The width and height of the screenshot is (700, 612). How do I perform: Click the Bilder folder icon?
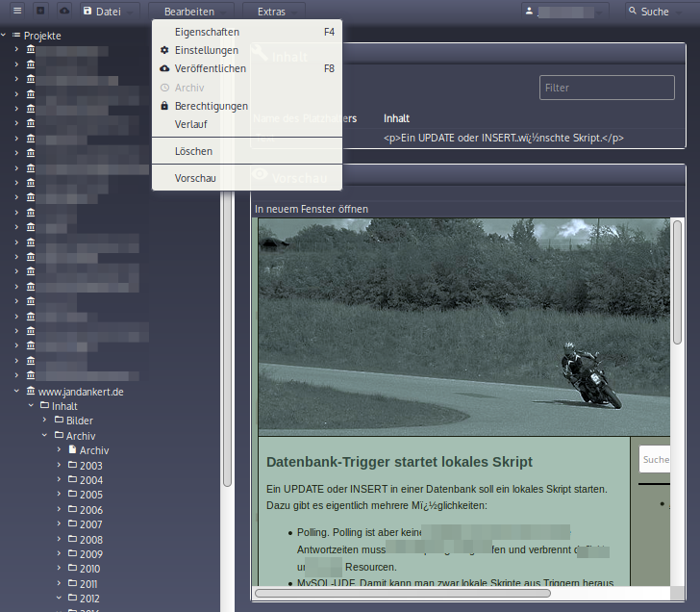tap(59, 420)
